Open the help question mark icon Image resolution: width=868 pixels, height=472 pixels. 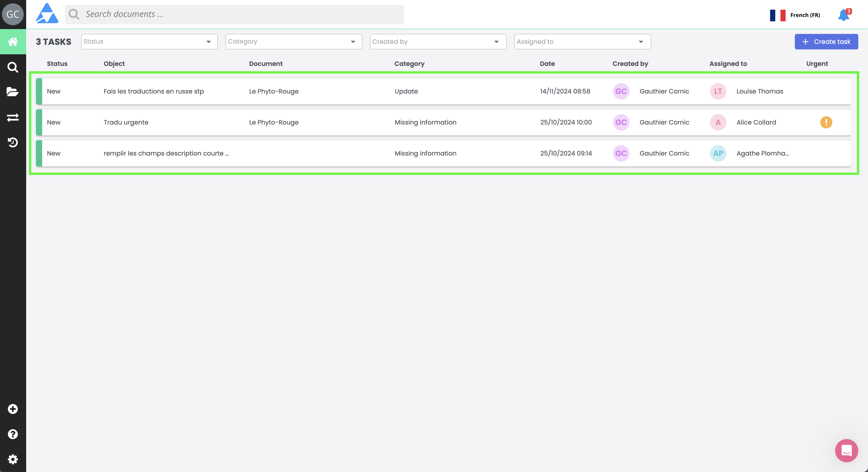pyautogui.click(x=13, y=434)
